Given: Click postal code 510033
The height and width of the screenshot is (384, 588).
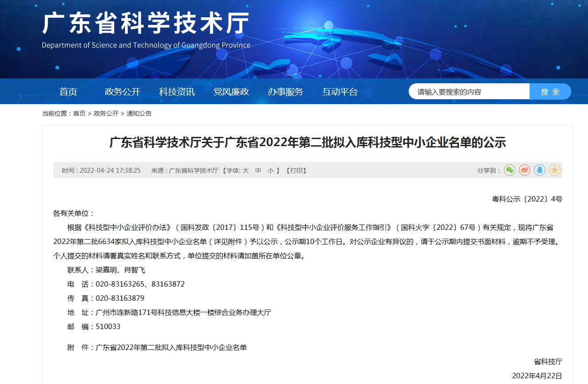Looking at the screenshot, I should click(x=108, y=327).
